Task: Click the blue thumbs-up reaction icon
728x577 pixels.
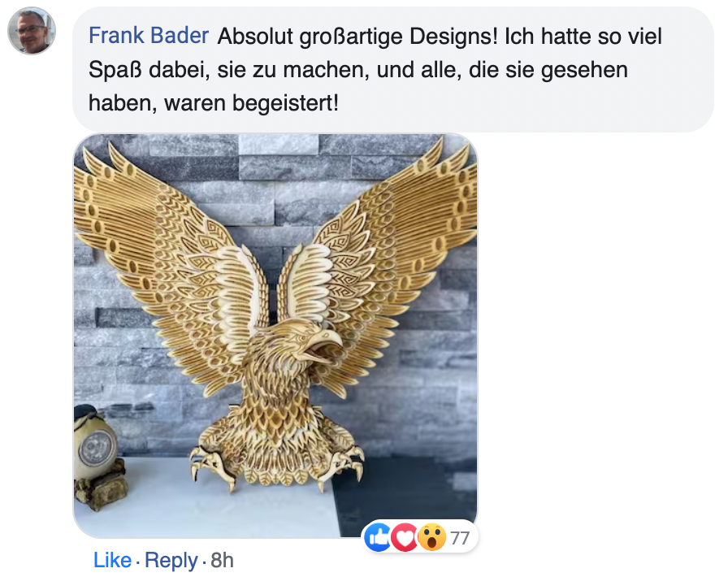Action: (378, 537)
